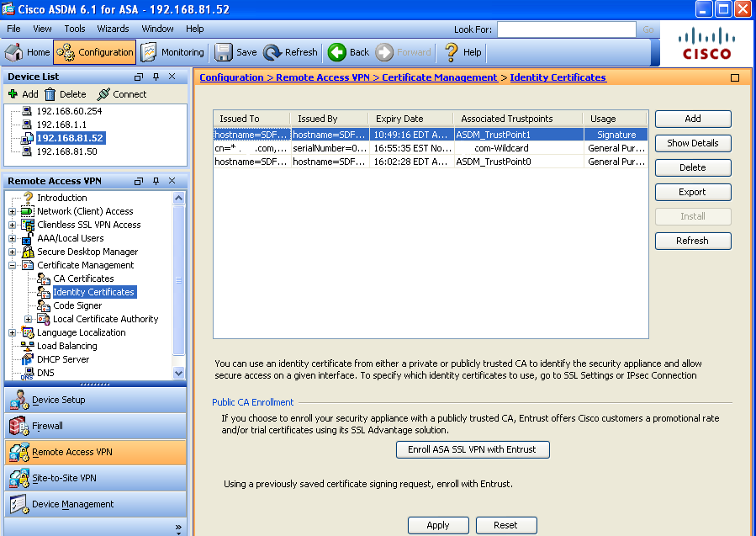Click the certificate list Refresh button
Image resolution: width=756 pixels, height=536 pixels.
[693, 241]
